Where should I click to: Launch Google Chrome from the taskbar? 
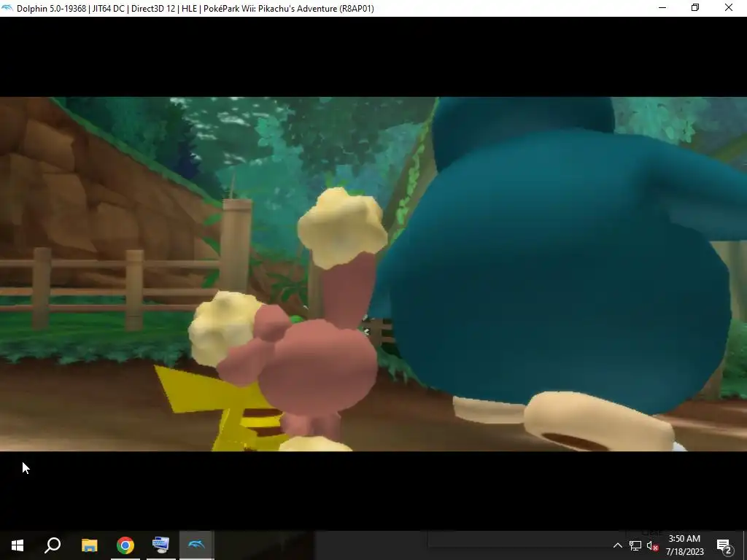click(x=125, y=545)
